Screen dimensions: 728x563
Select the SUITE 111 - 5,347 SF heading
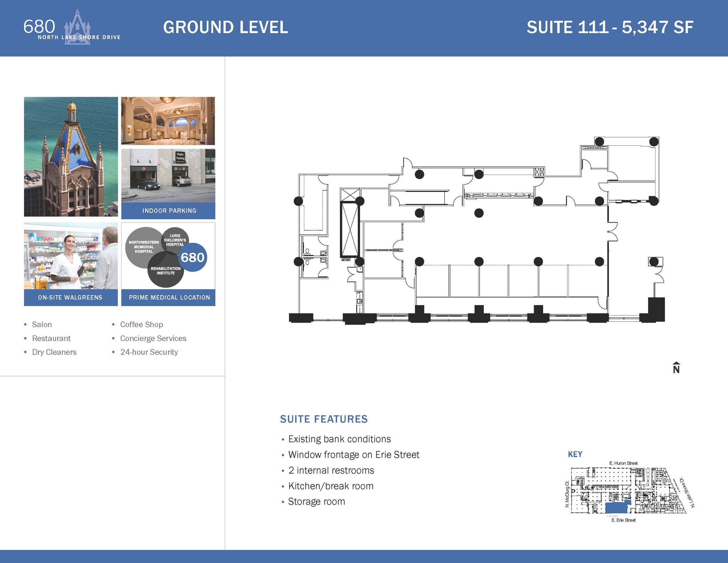[610, 27]
